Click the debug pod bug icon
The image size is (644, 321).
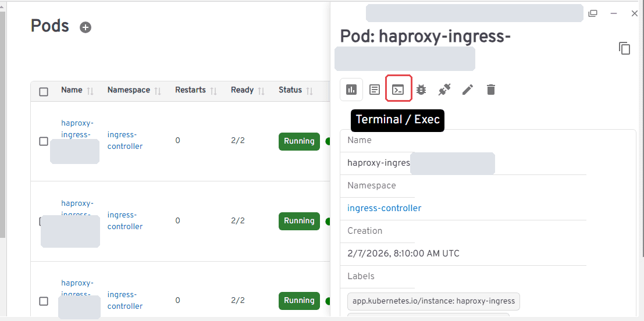pos(421,90)
